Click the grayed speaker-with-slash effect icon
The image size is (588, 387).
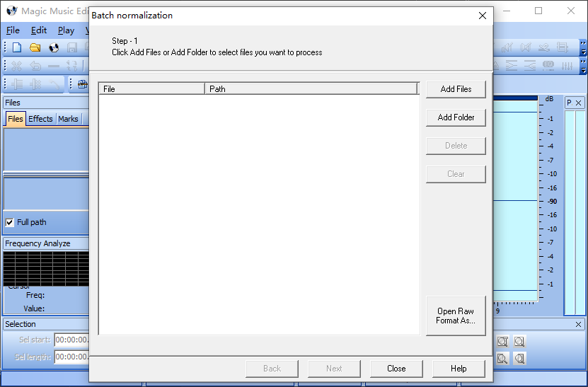pos(507,47)
